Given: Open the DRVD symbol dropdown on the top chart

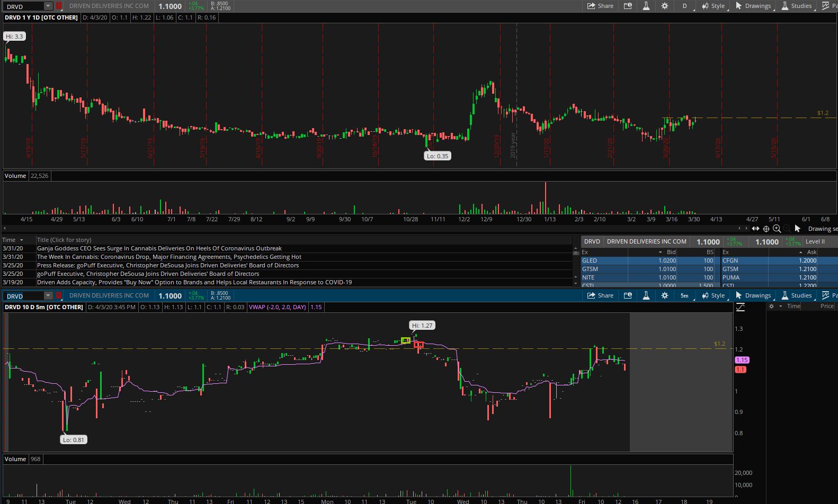Looking at the screenshot, I should point(48,6).
